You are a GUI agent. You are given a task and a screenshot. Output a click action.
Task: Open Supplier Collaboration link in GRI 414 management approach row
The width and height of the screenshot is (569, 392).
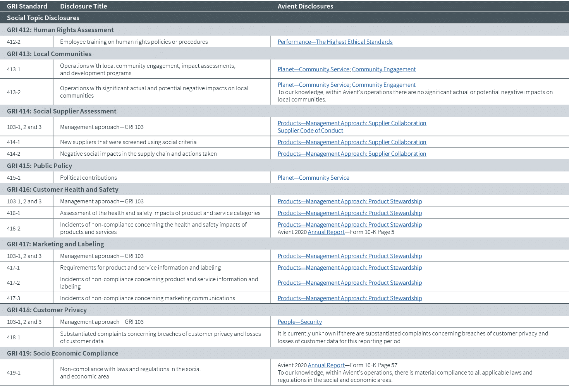[x=352, y=123]
